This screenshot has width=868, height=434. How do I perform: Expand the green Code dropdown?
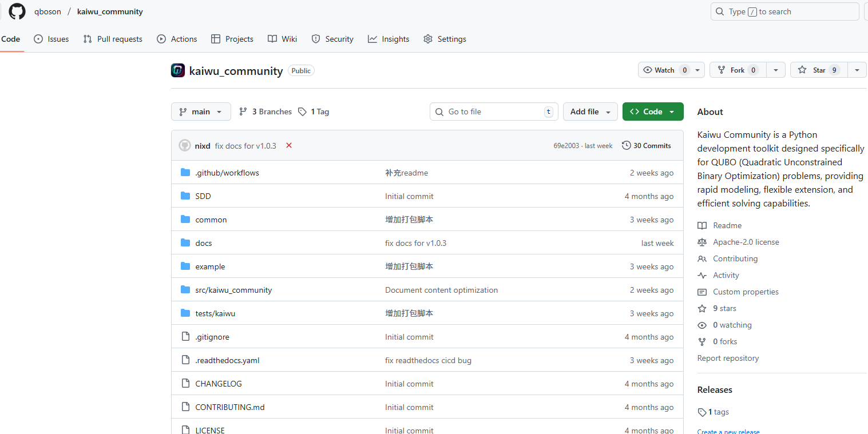tap(652, 112)
